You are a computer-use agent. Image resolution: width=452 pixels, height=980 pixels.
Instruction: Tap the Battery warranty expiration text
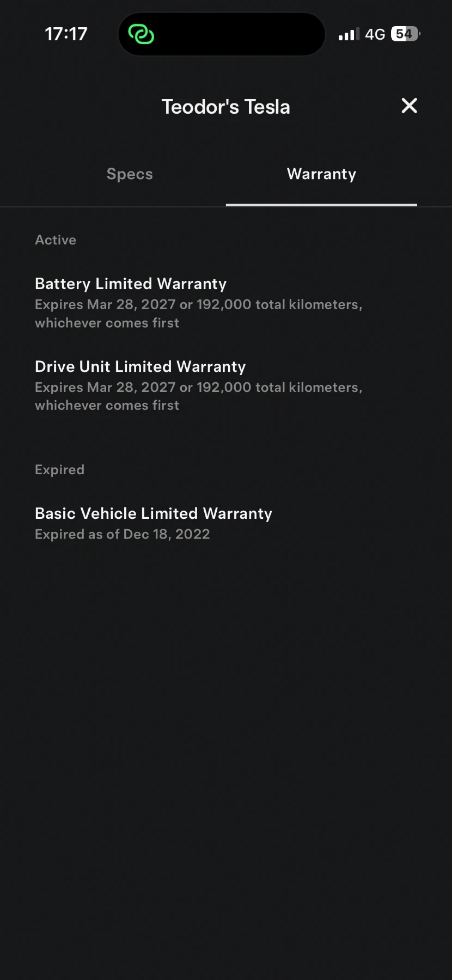click(198, 313)
